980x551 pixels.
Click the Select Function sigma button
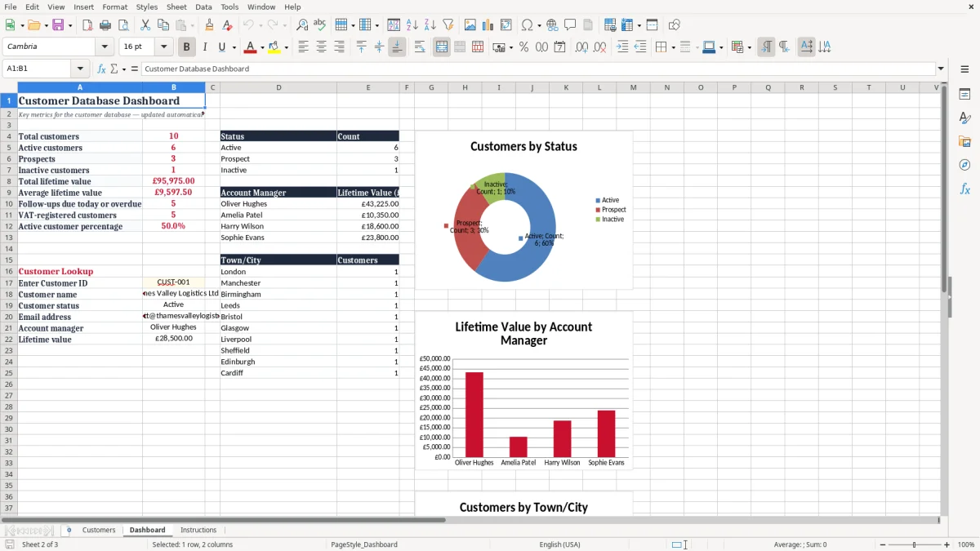click(x=114, y=69)
